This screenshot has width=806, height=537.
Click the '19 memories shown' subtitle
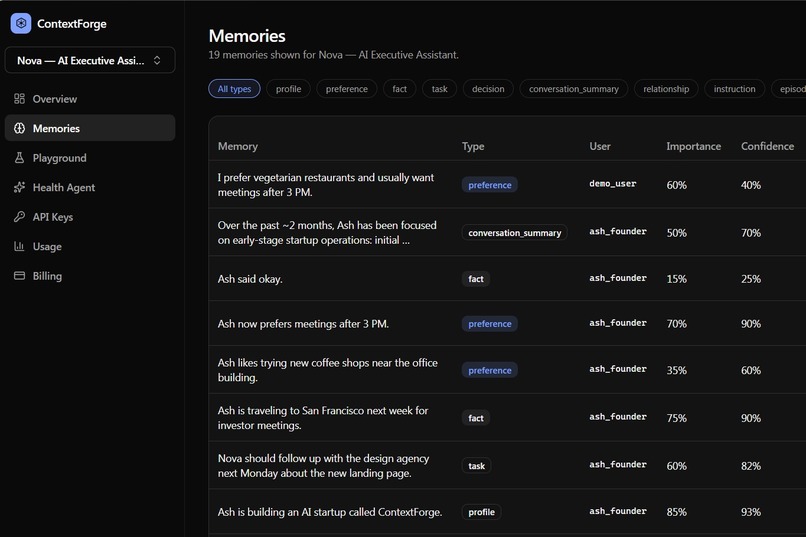334,55
